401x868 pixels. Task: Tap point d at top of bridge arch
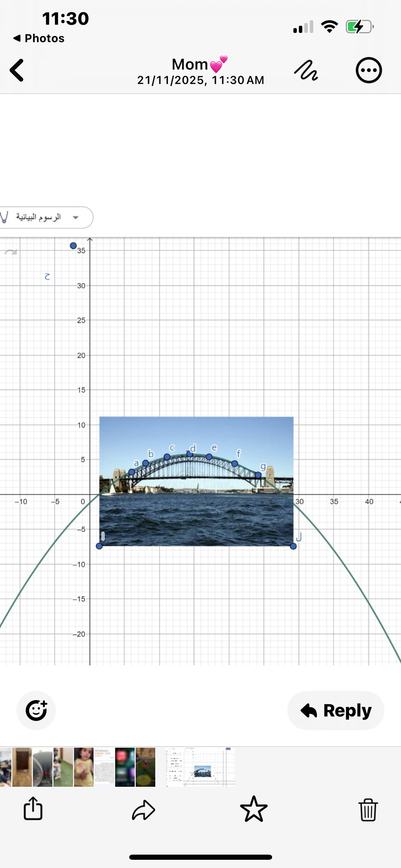[x=190, y=454]
